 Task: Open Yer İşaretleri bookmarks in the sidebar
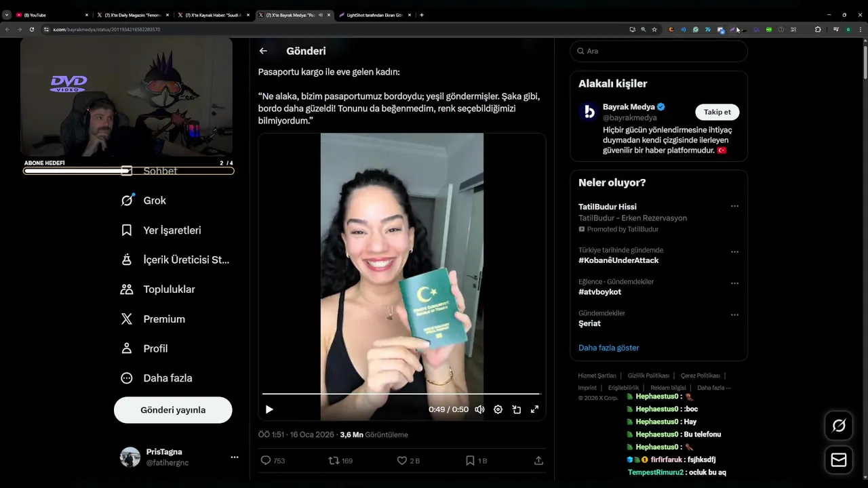161,230
